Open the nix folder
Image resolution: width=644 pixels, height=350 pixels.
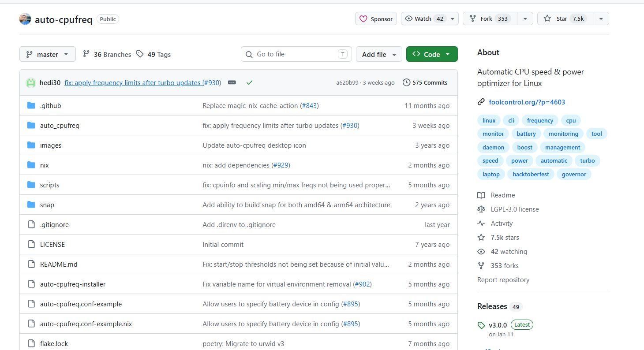point(44,165)
